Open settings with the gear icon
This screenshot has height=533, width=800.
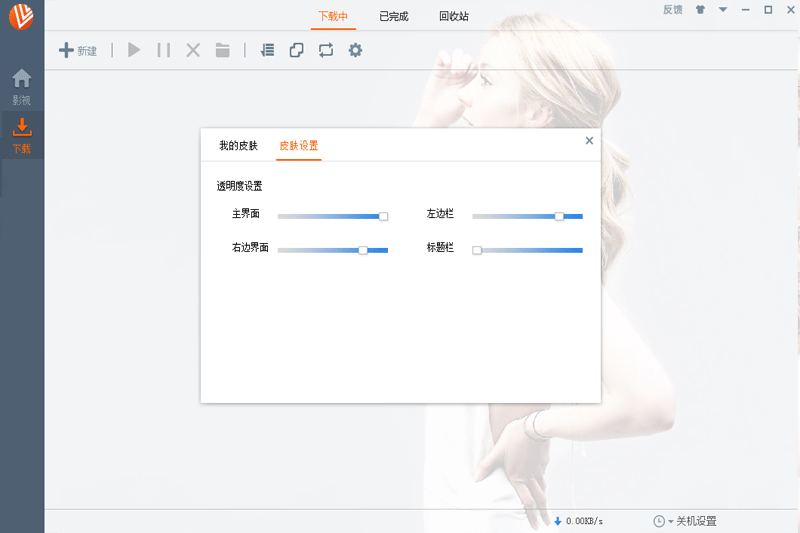[356, 50]
